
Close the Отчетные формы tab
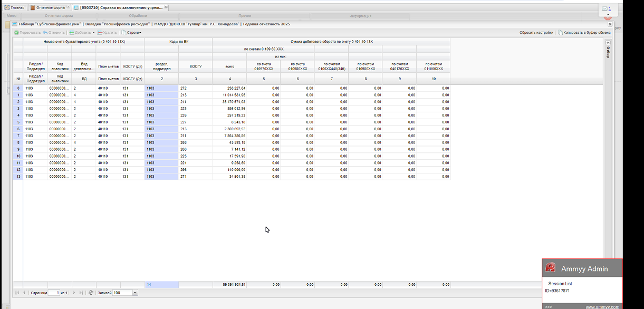coord(68,8)
